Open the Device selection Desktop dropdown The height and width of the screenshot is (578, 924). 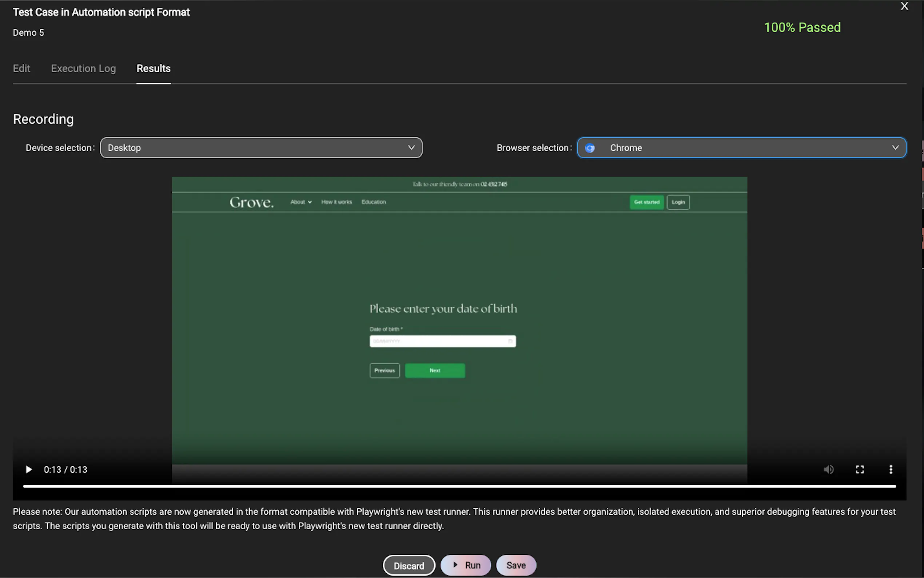(x=261, y=148)
